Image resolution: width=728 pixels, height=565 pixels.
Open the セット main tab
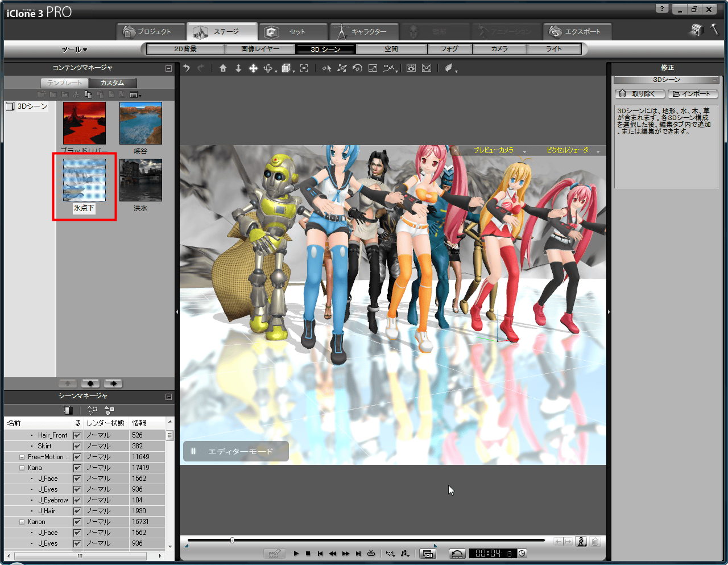point(292,32)
